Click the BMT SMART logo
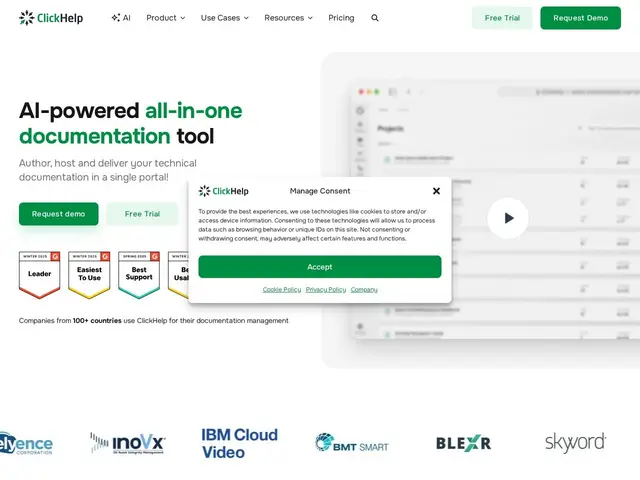The width and height of the screenshot is (640, 480). pyautogui.click(x=352, y=443)
